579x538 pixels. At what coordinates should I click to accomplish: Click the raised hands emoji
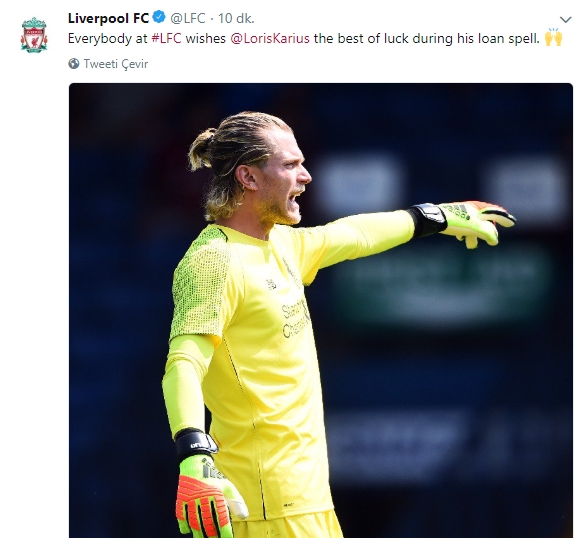point(553,37)
